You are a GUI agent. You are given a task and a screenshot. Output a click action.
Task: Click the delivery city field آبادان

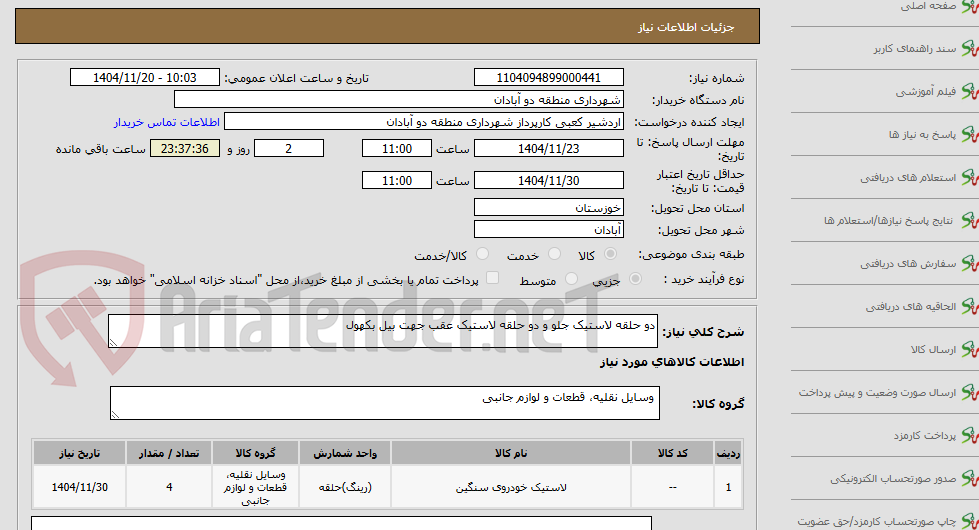(549, 230)
